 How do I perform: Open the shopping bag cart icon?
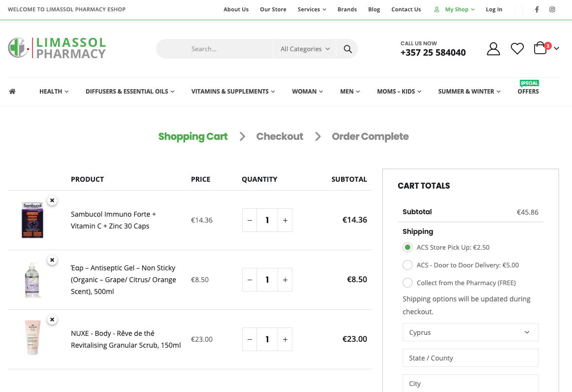tap(540, 48)
